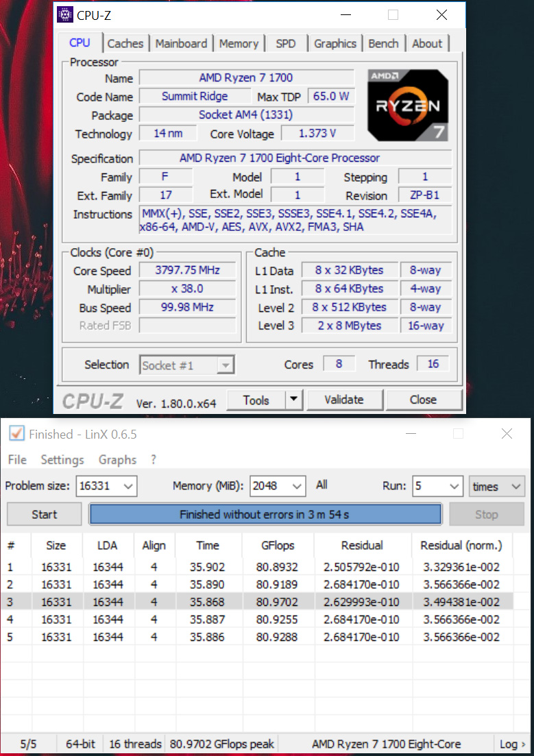The width and height of the screenshot is (534, 756).
Task: Select result row 4 with 80.9255 GFlops
Action: (256, 619)
